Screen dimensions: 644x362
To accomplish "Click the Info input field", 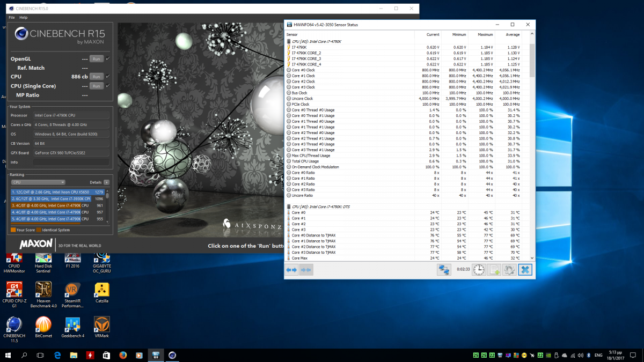I will 71,162.
